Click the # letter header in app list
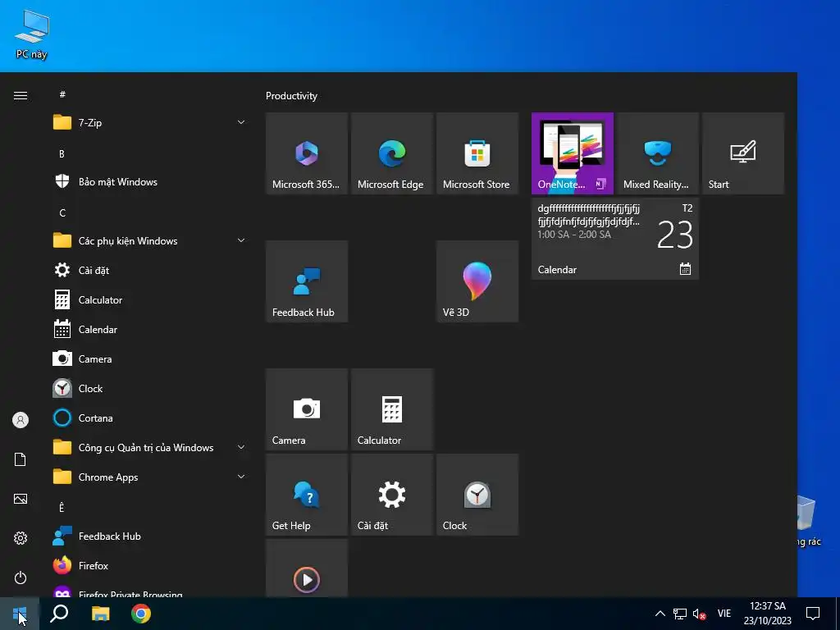The height and width of the screenshot is (630, 840). point(62,94)
